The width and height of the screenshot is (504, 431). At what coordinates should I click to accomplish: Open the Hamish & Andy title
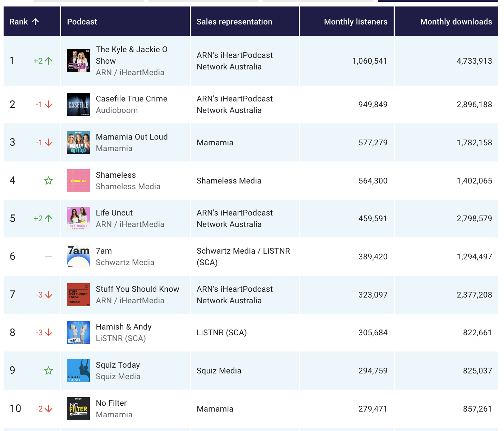[x=124, y=327]
